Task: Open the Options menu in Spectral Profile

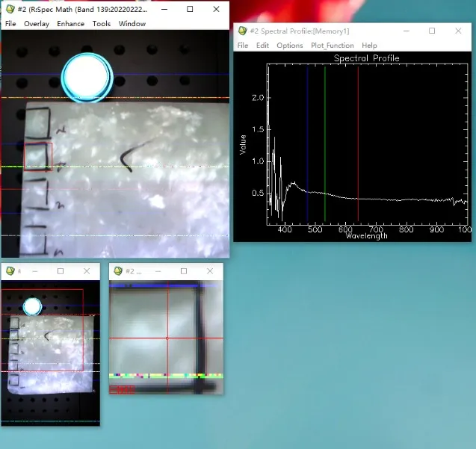Action: point(289,46)
